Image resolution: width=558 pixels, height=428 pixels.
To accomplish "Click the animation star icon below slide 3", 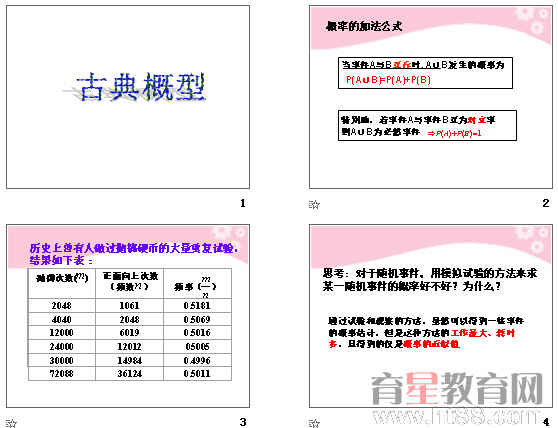I will [x=11, y=423].
